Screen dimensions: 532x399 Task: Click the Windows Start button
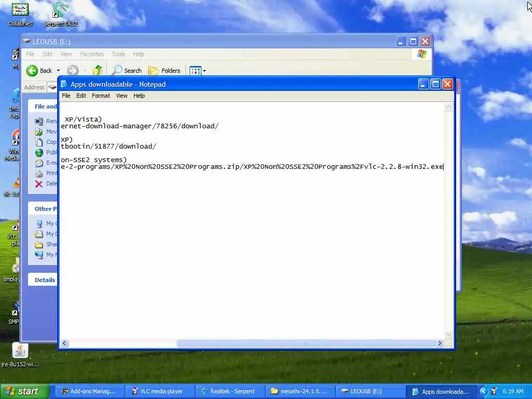coord(25,391)
